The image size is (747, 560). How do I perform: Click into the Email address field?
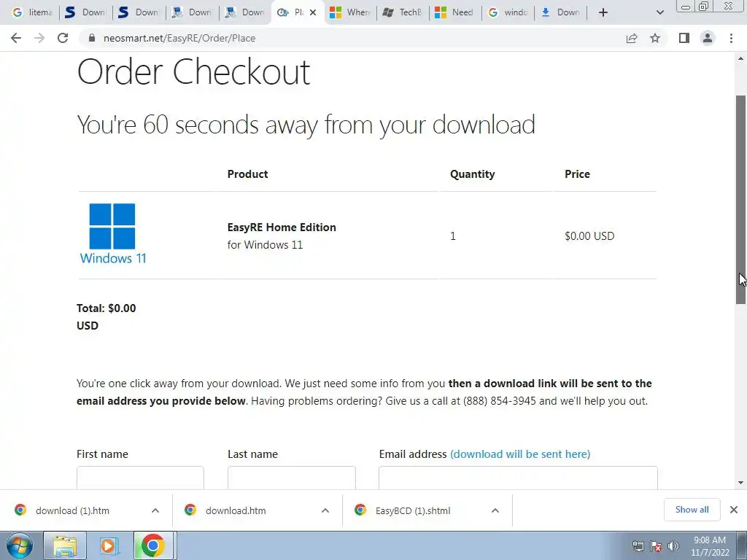point(518,478)
